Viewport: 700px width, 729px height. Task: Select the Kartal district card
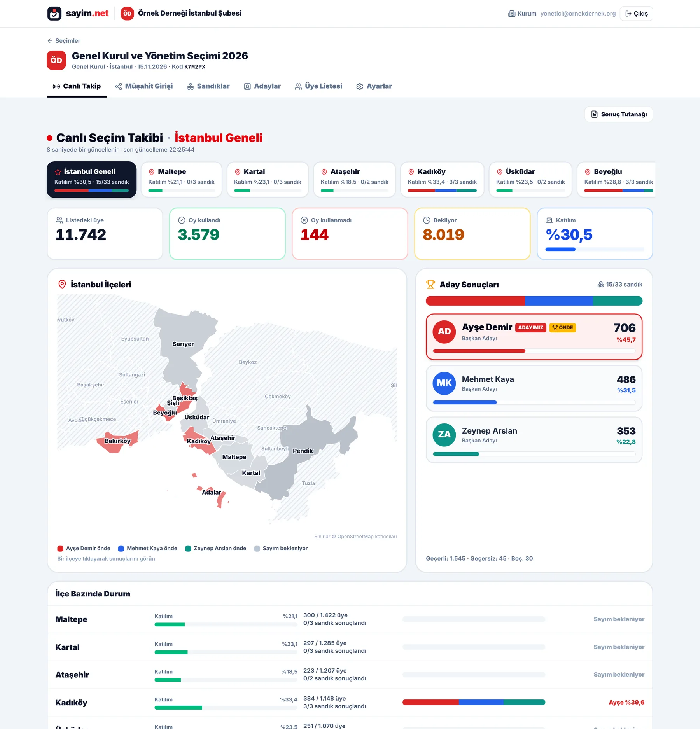268,180
